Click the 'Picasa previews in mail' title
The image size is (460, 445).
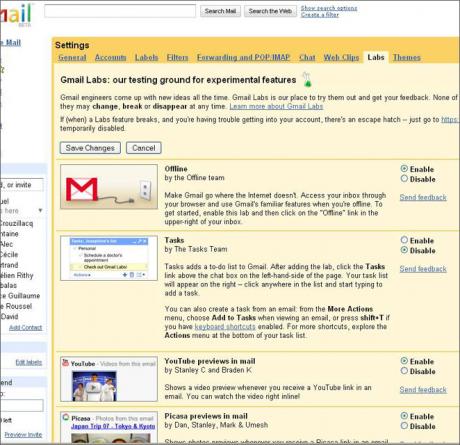[x=206, y=416]
